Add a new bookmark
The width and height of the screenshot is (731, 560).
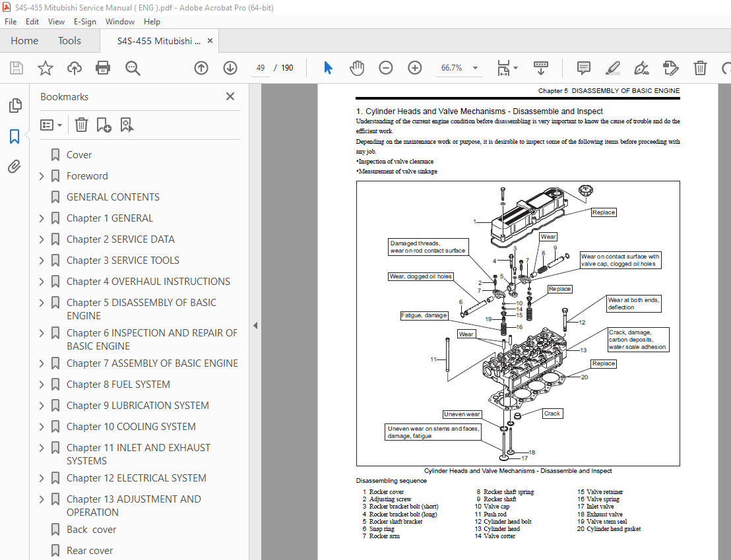click(102, 124)
